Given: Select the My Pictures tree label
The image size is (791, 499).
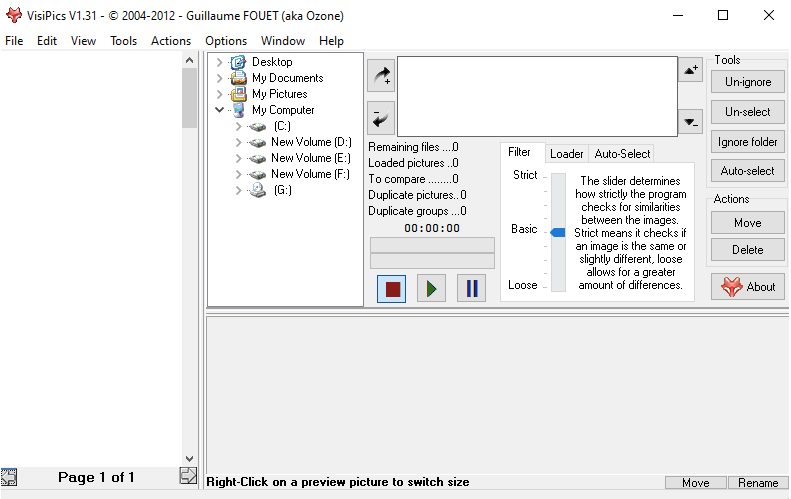Looking at the screenshot, I should point(279,94).
